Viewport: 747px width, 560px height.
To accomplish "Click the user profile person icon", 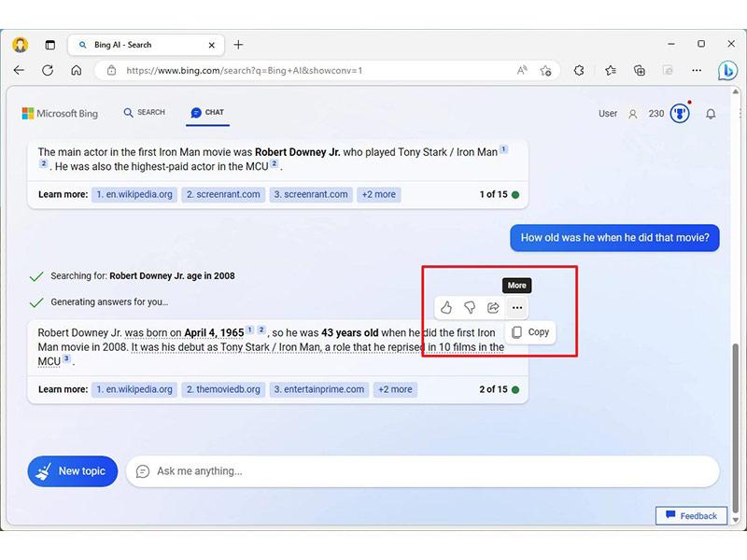I will click(x=633, y=114).
